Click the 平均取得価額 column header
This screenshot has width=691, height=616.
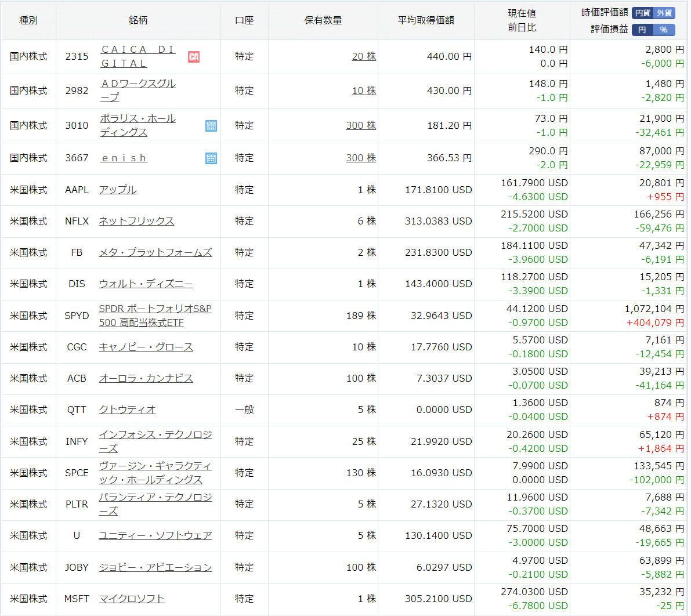[426, 20]
